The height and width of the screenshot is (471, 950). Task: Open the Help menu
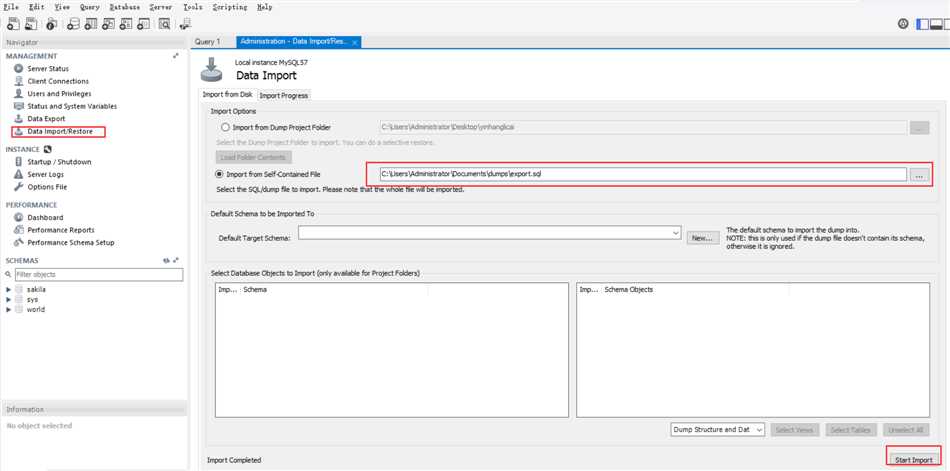(x=264, y=7)
